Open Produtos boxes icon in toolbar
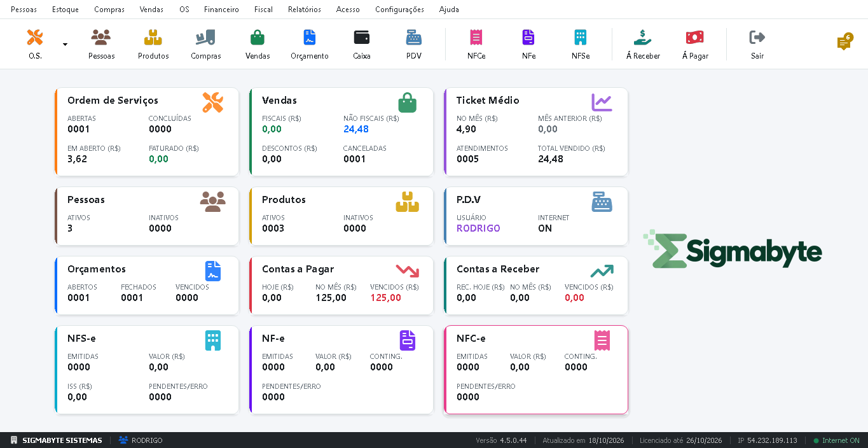The height and width of the screenshot is (448, 868). pos(153,38)
